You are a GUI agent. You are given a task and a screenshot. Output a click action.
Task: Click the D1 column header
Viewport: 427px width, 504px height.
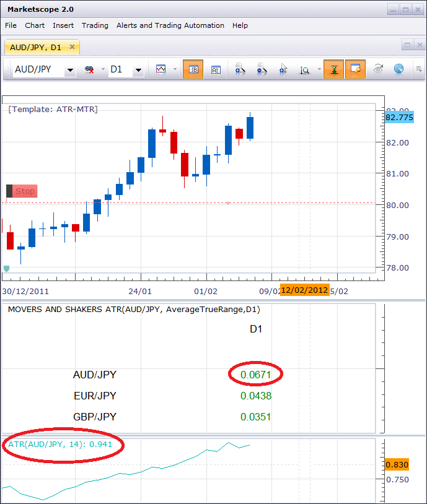(256, 329)
